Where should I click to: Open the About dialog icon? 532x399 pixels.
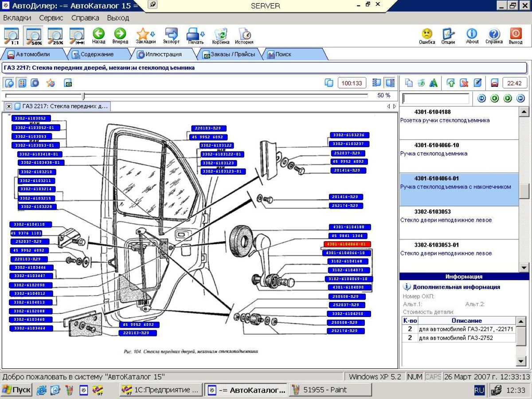tap(472, 36)
